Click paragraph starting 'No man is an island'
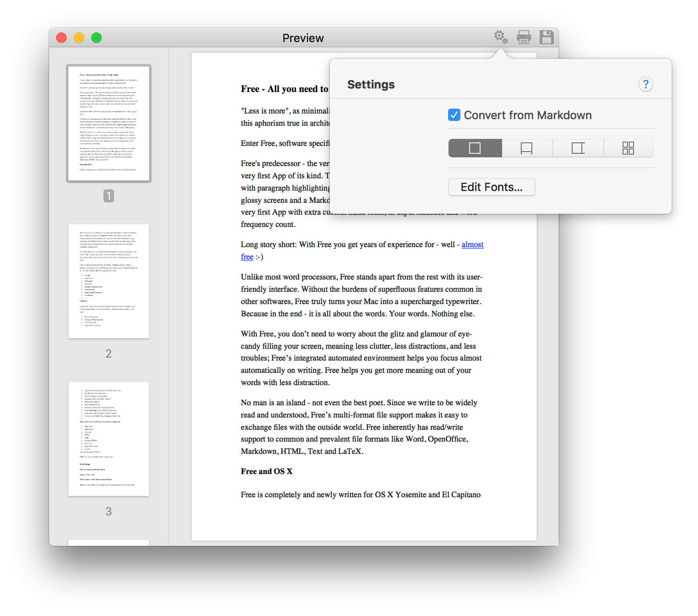The height and width of the screenshot is (616, 698). 359,427
